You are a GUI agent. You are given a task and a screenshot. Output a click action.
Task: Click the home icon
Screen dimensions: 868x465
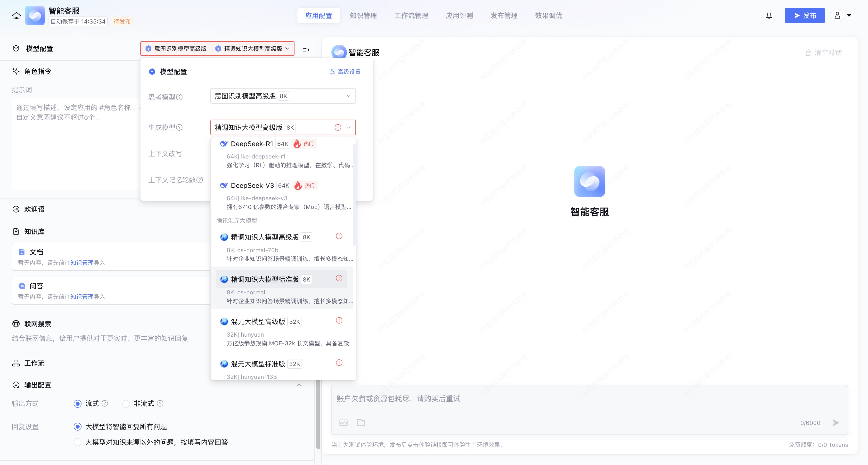(16, 16)
